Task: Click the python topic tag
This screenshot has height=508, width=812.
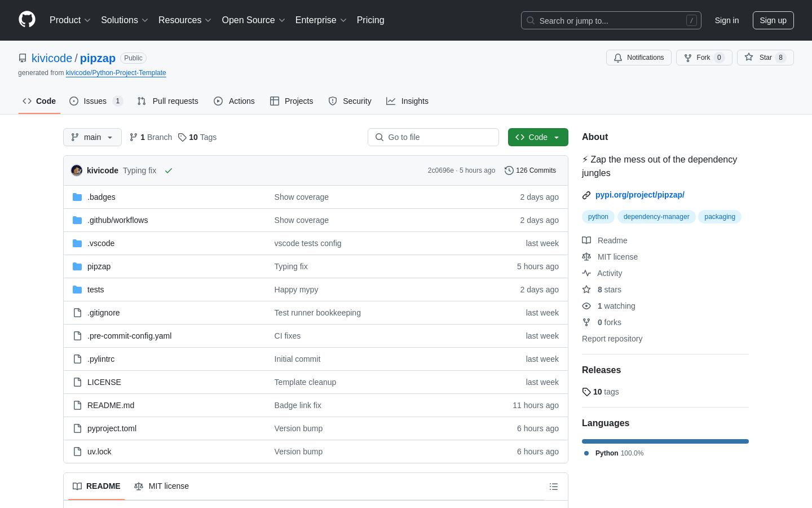Action: pyautogui.click(x=598, y=217)
